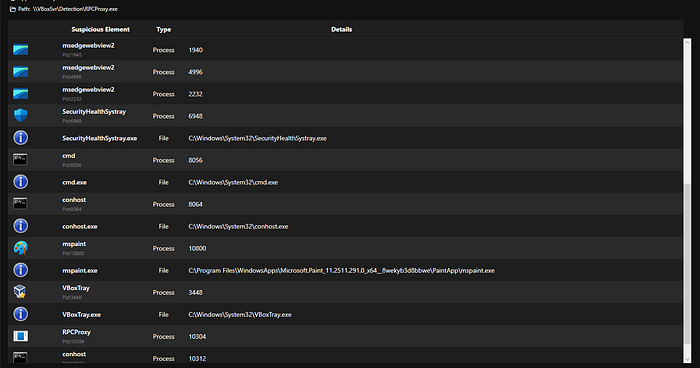Screen dimensions: 700x368
Task: Click the info icon beside conhost.exe
Action: (x=21, y=226)
